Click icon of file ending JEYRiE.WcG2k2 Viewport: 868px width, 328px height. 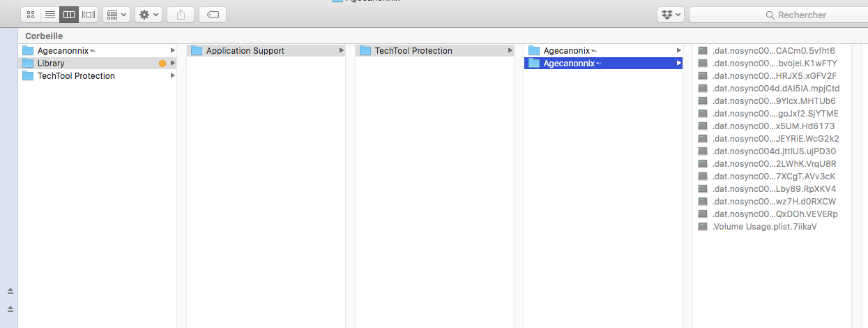(x=703, y=138)
